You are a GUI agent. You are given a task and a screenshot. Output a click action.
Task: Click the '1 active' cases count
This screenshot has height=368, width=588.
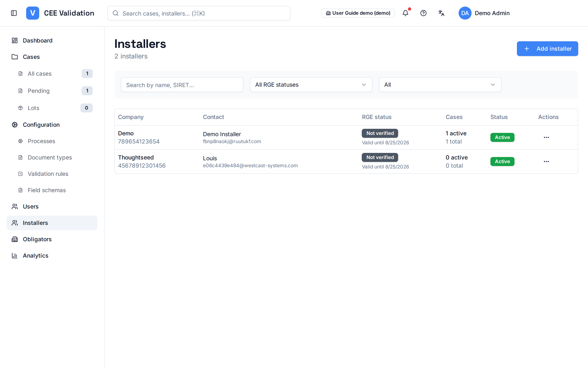456,133
